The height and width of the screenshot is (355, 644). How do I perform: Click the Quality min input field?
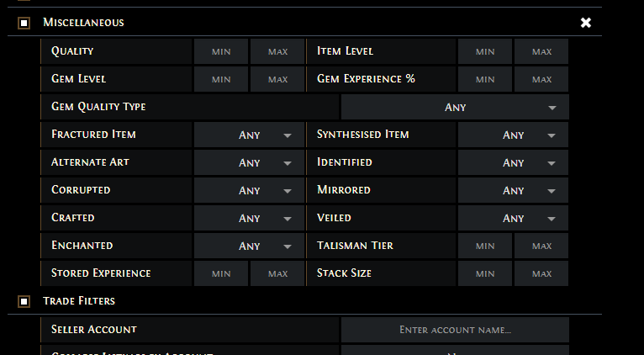pyautogui.click(x=221, y=51)
